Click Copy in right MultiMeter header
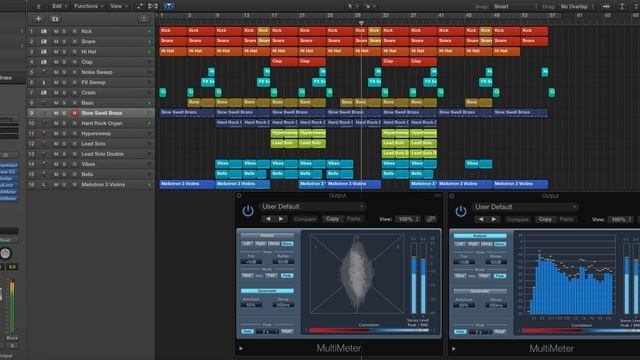The height and width of the screenshot is (360, 640). (x=545, y=220)
